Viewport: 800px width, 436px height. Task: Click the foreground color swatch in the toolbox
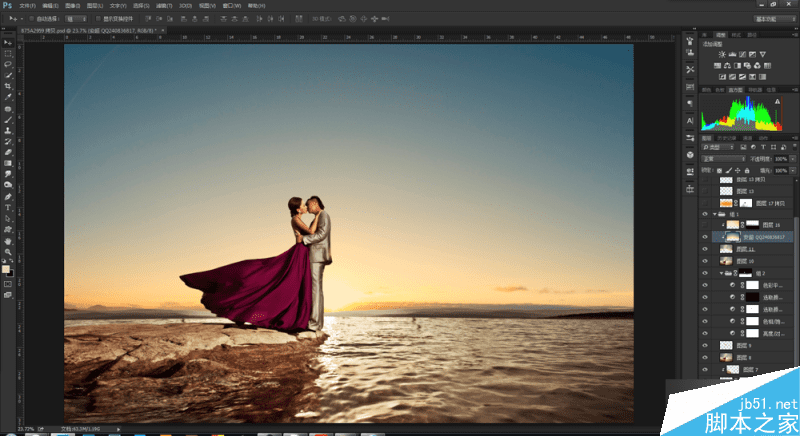click(7, 268)
